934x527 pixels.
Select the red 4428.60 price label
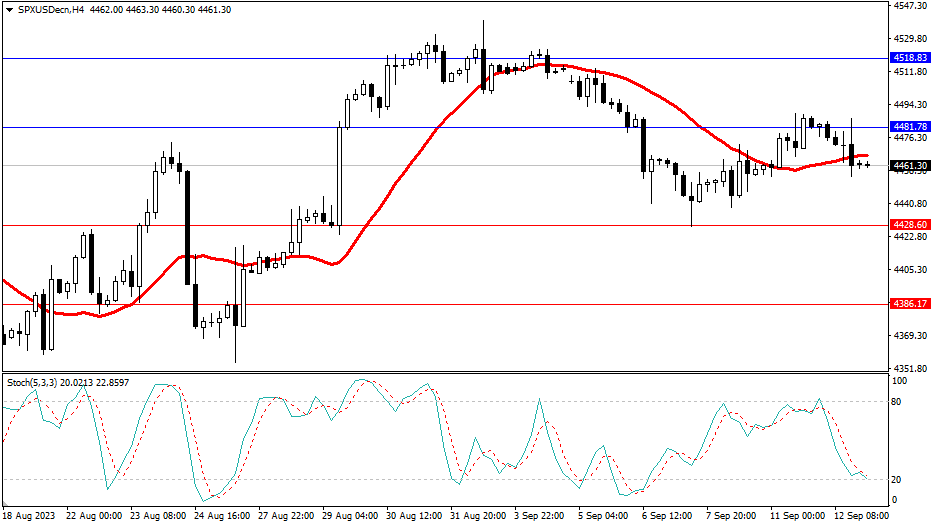910,225
